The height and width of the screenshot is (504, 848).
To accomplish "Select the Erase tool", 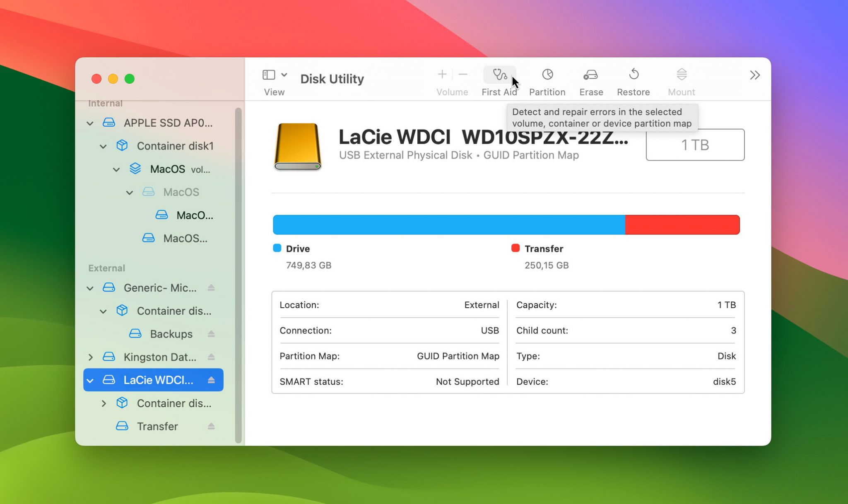I will tap(591, 79).
